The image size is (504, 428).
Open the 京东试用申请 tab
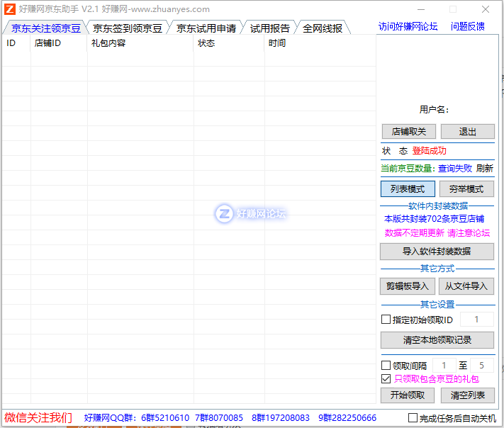pyautogui.click(x=206, y=28)
